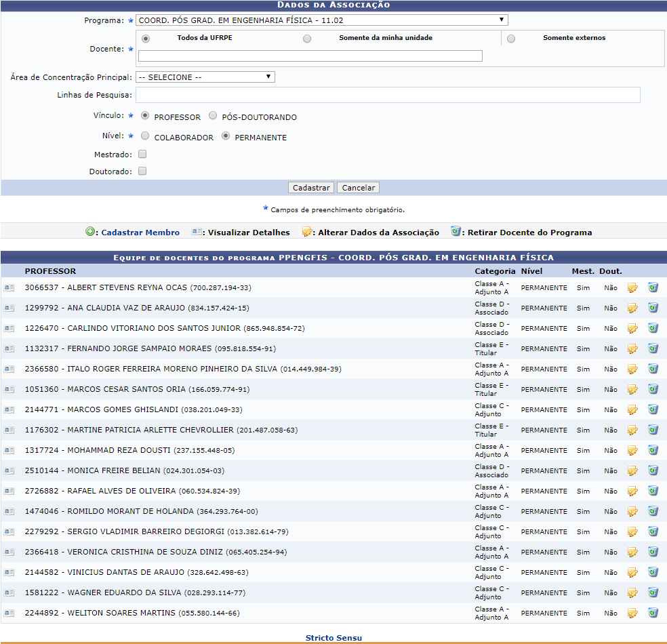The height and width of the screenshot is (644, 667).
Task: Edit association for Marcos Gomes Ghislandi
Action: tap(632, 410)
